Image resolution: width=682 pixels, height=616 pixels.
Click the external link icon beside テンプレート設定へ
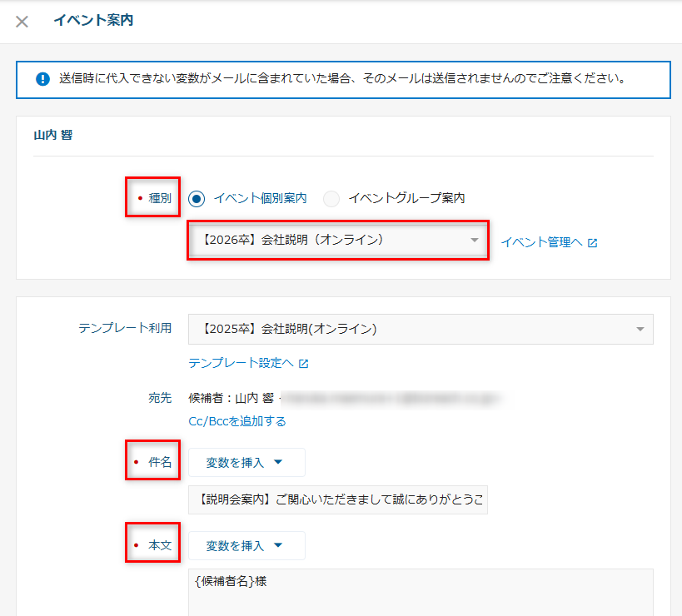coord(304,364)
